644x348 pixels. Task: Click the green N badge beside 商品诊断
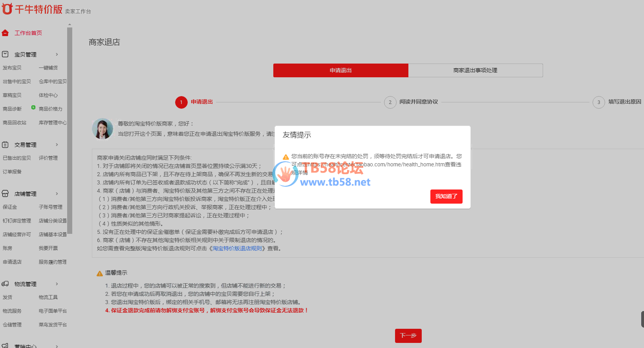pyautogui.click(x=33, y=107)
